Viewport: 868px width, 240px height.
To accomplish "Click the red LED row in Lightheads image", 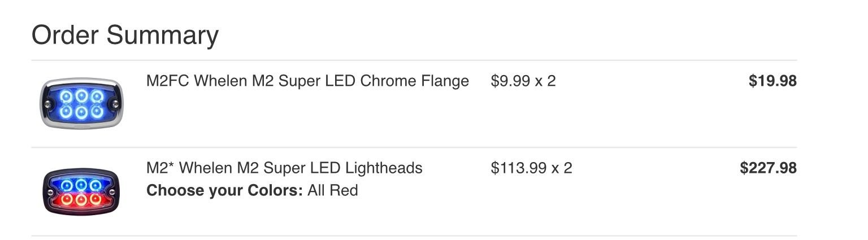I will [x=81, y=199].
